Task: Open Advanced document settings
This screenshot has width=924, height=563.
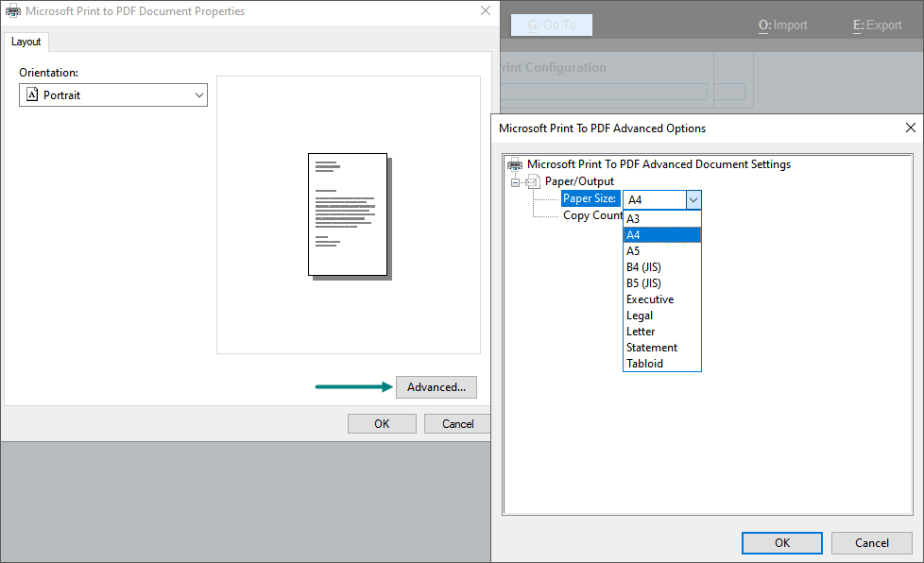Action: click(x=436, y=386)
